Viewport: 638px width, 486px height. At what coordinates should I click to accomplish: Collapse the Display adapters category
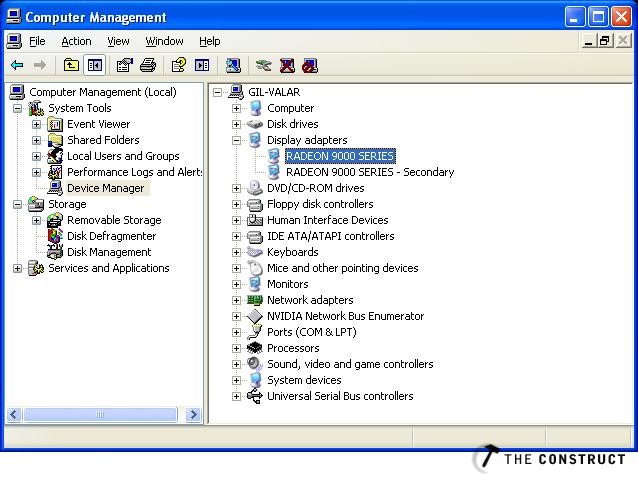click(236, 140)
